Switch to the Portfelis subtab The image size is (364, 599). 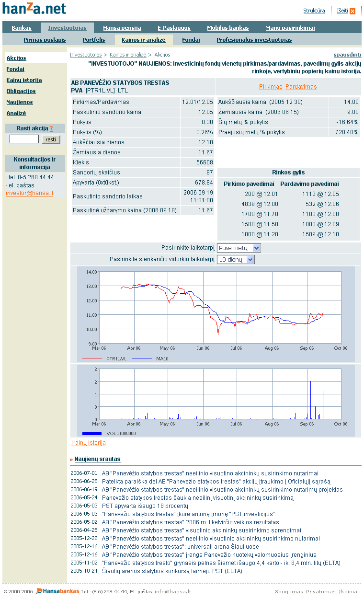tap(94, 40)
